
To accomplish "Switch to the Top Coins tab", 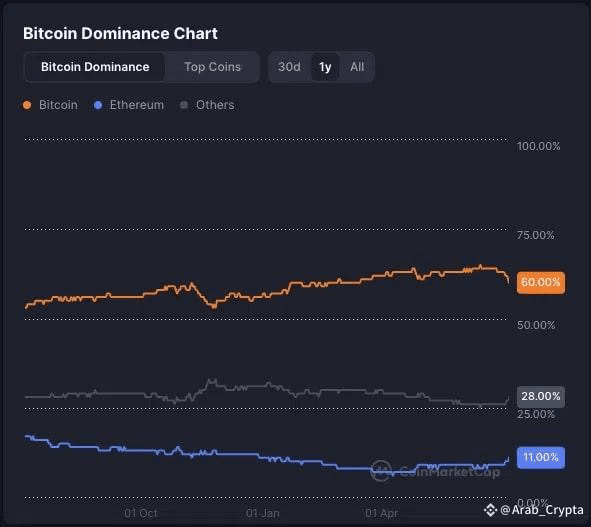I will pos(212,67).
